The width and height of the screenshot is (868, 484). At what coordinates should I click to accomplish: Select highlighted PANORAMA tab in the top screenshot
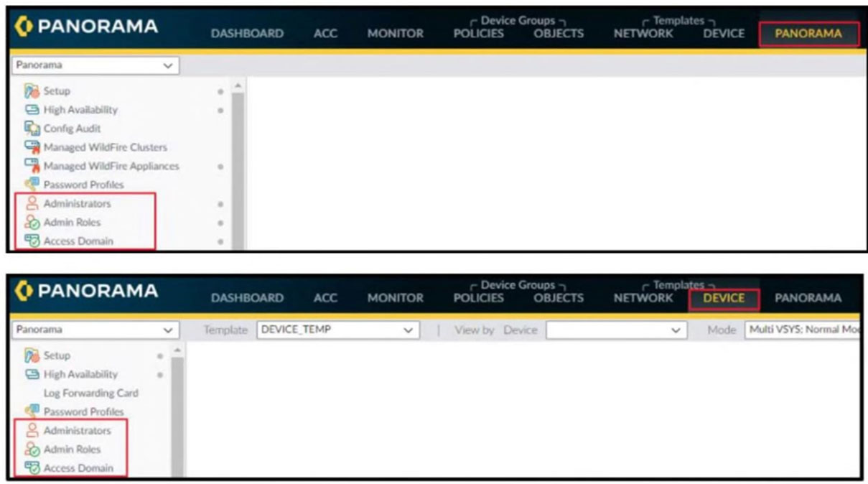click(808, 34)
